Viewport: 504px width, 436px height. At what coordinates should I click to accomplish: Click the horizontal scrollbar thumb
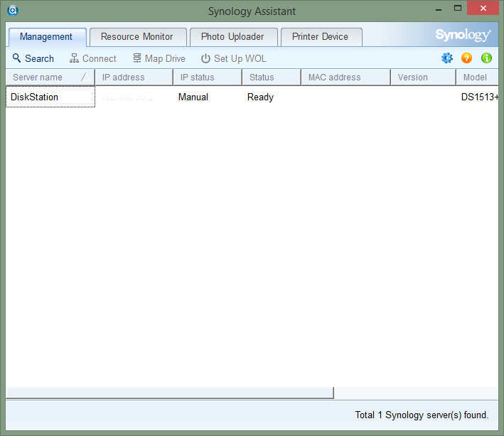tap(170, 393)
